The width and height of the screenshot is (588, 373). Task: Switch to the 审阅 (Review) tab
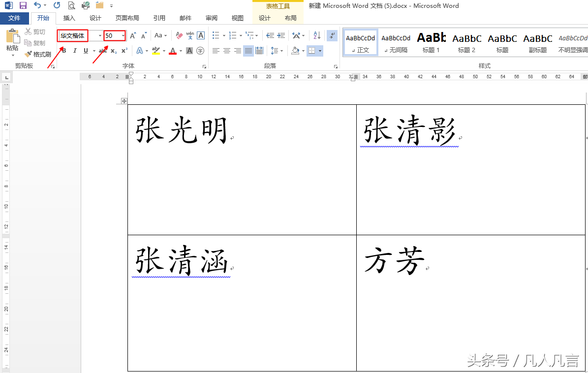212,18
